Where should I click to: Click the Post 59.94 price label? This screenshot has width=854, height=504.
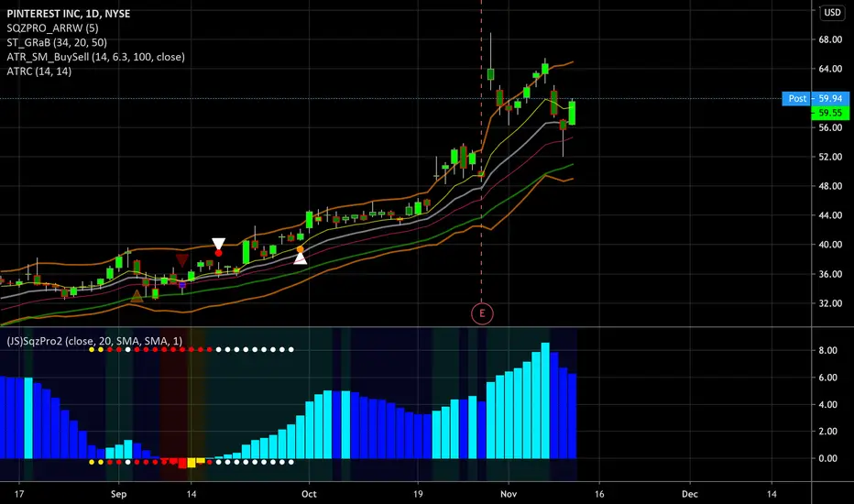(x=816, y=99)
